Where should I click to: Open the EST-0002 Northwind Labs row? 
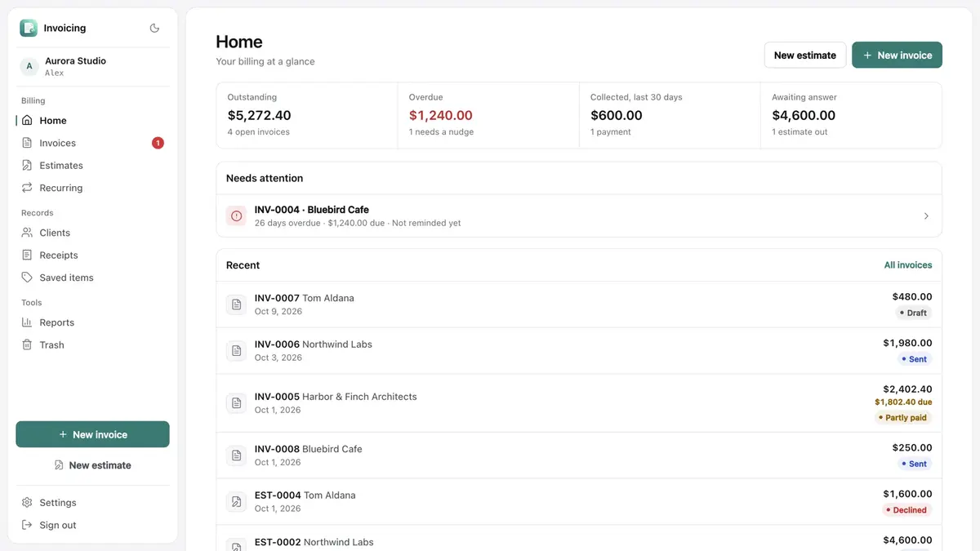[x=579, y=538]
